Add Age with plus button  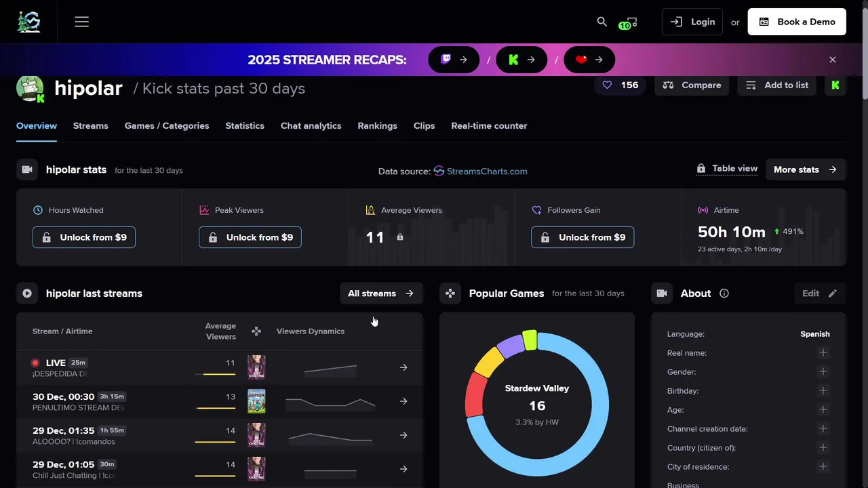pyautogui.click(x=823, y=409)
